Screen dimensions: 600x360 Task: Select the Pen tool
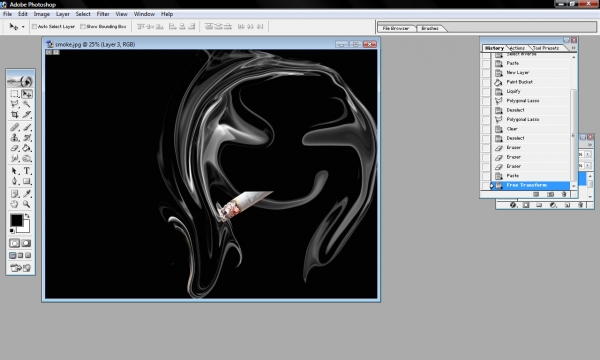pos(15,181)
